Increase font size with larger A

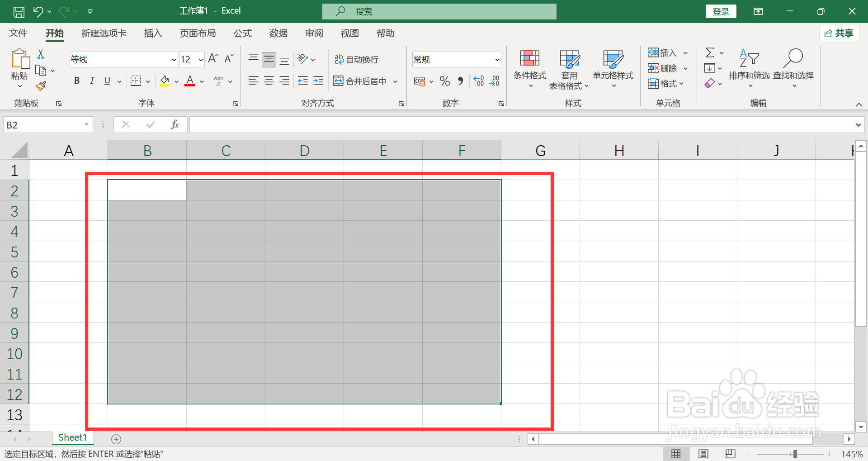(x=213, y=59)
